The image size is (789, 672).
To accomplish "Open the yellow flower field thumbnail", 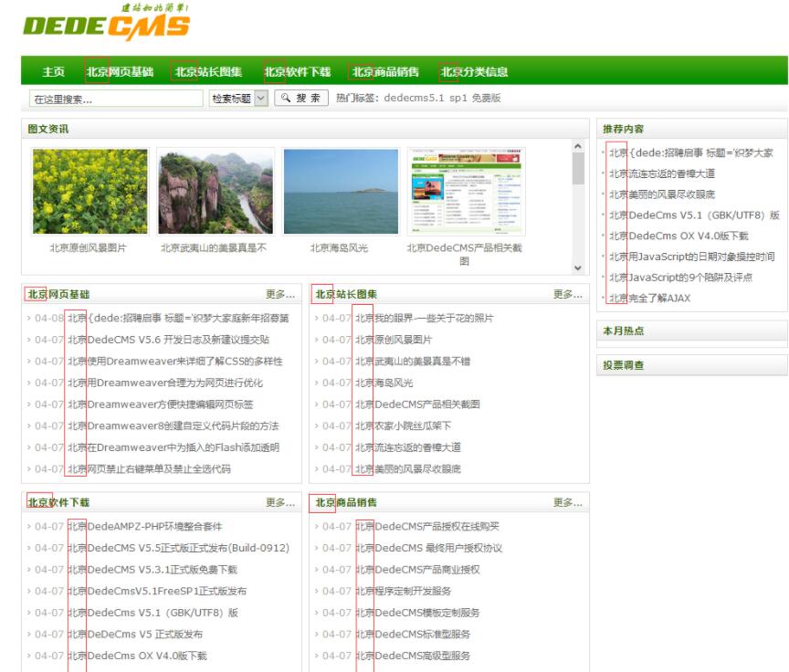I will 89,192.
